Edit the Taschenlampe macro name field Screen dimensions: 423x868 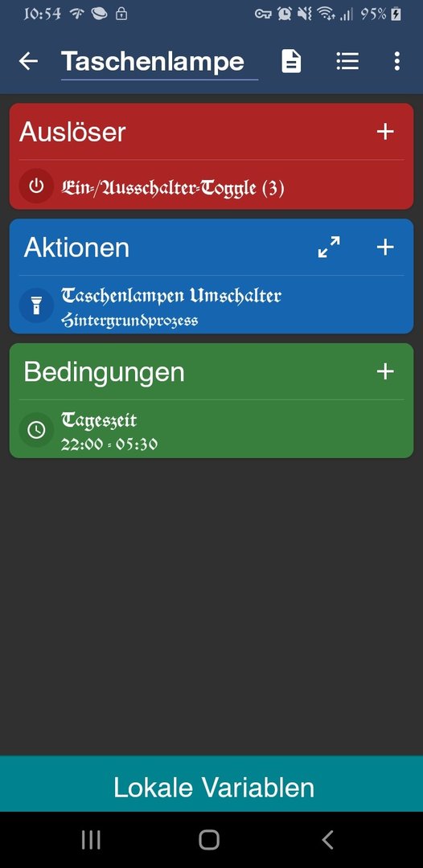(159, 61)
